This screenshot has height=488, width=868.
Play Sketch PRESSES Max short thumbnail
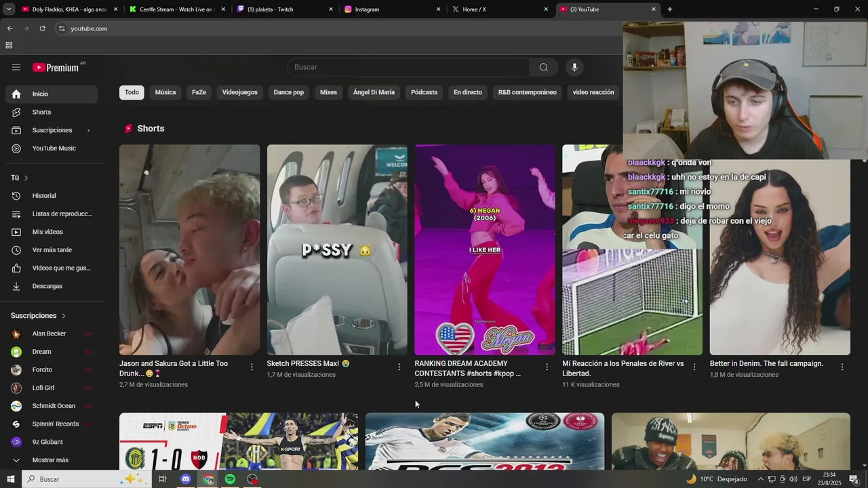pos(337,249)
